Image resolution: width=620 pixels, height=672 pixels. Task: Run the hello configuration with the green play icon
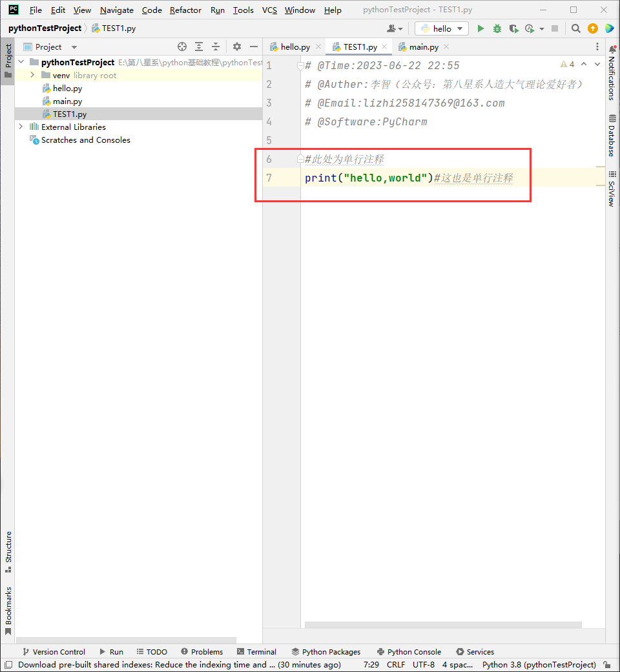[480, 28]
